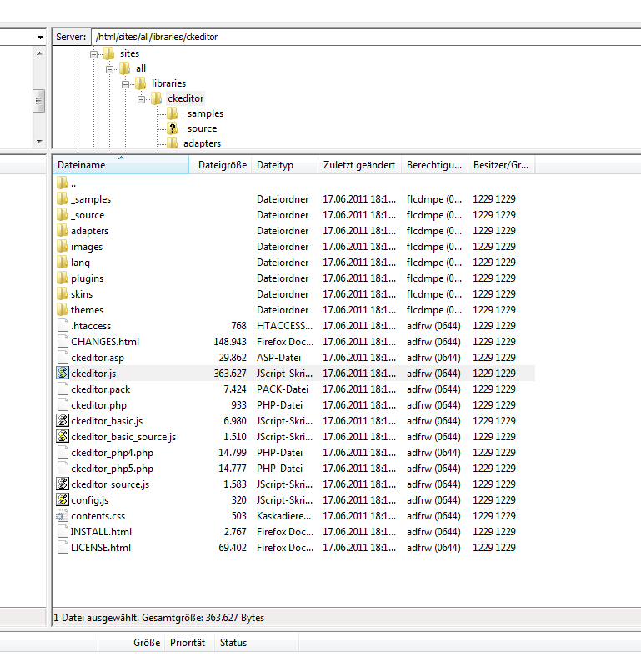Sort files by Dateiname column header
641x672 pixels.
(120, 165)
